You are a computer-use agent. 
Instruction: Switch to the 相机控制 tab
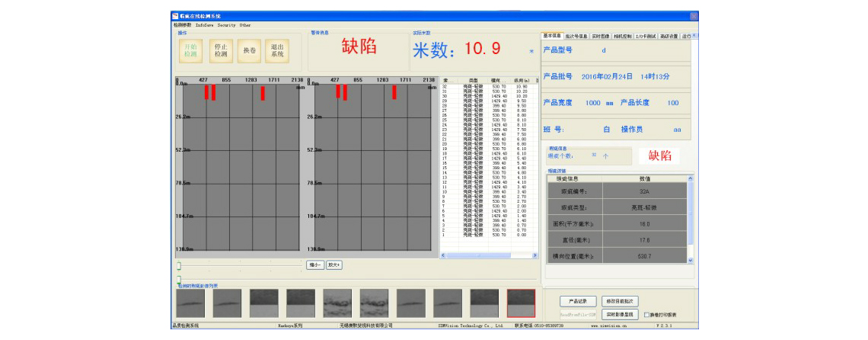click(x=624, y=36)
